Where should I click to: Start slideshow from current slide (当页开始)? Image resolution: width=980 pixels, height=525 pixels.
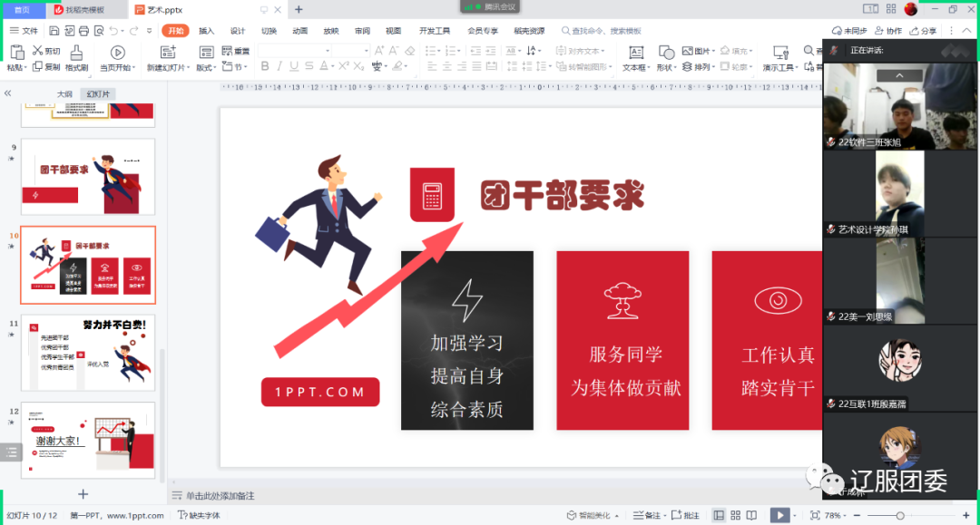pyautogui.click(x=117, y=53)
